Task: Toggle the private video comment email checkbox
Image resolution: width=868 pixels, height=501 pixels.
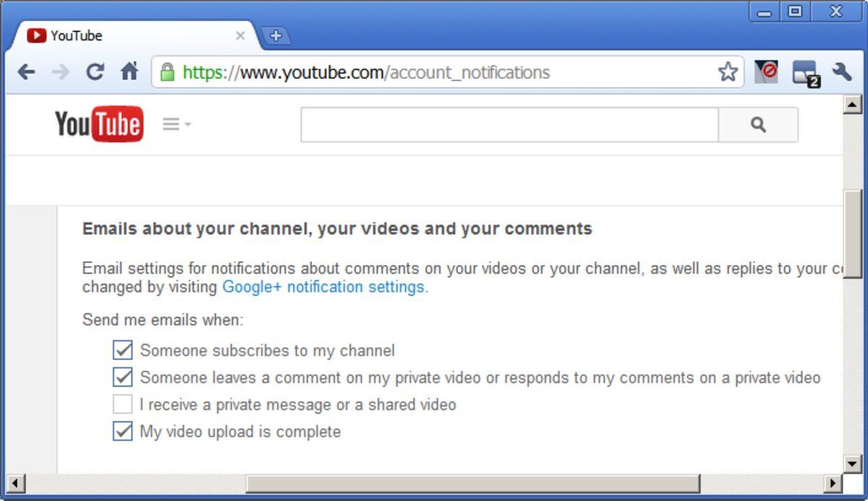Action: tap(123, 377)
